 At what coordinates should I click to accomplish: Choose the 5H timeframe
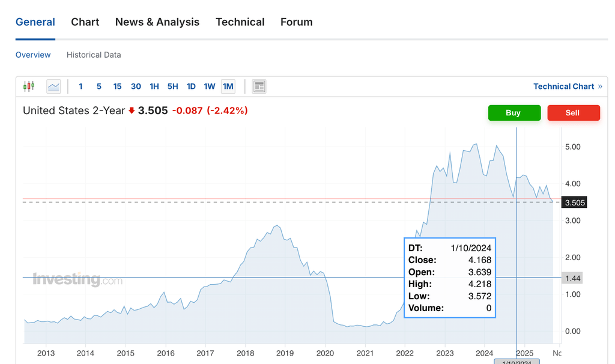click(x=172, y=86)
